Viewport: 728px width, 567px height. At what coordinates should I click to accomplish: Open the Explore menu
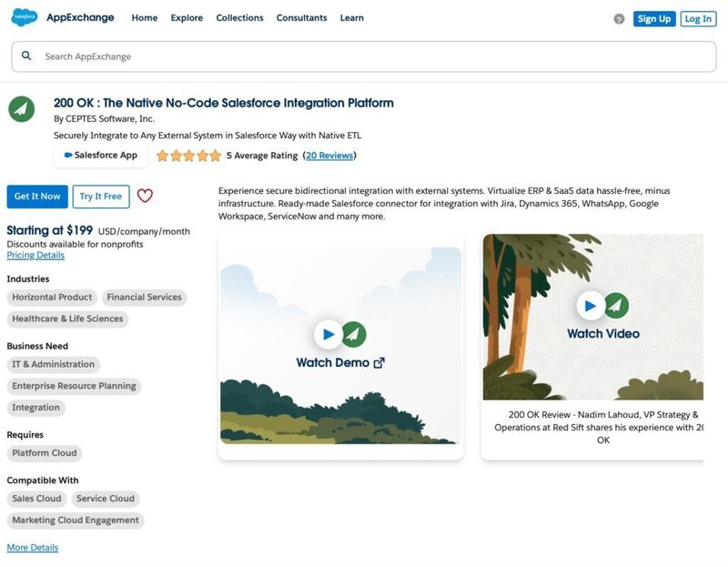(x=187, y=17)
